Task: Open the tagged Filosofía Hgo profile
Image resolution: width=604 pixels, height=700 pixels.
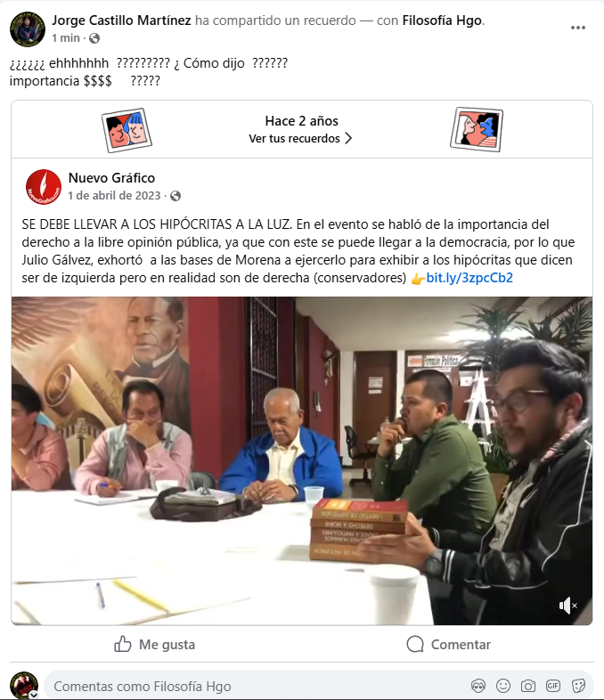Action: click(442, 20)
